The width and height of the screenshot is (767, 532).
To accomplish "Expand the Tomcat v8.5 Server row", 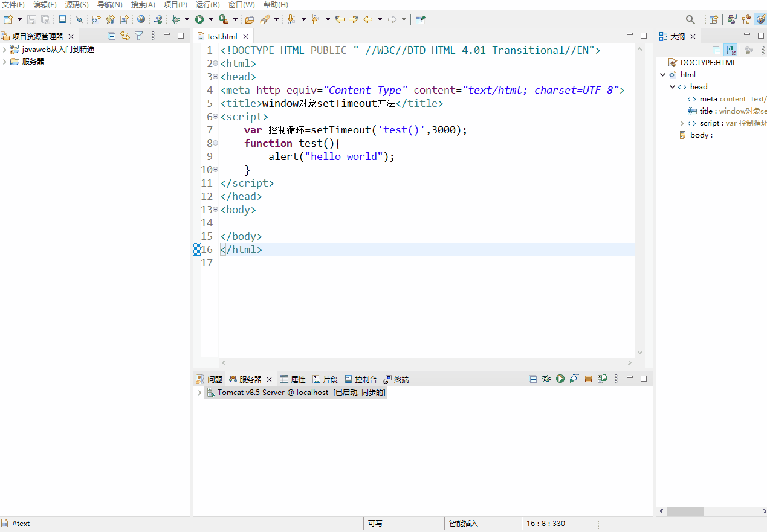I will (x=199, y=393).
